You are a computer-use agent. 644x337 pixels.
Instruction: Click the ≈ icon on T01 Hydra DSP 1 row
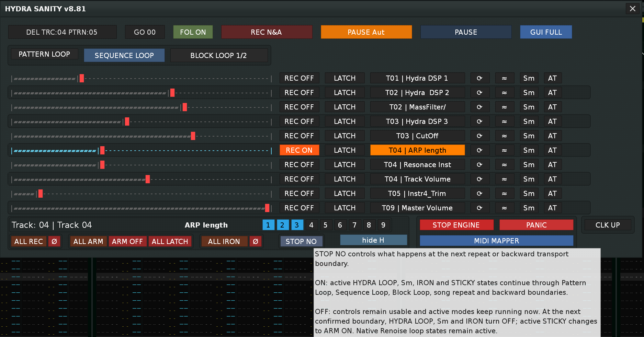pyautogui.click(x=505, y=78)
